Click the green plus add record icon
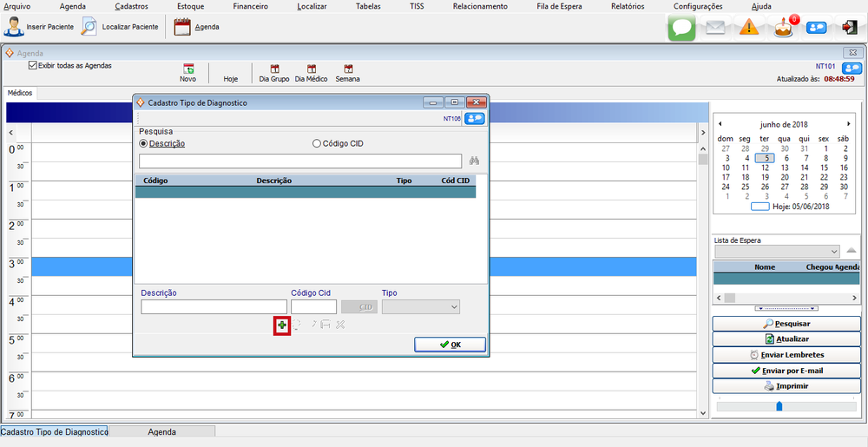Screen dimensions: 868x447 coord(281,325)
